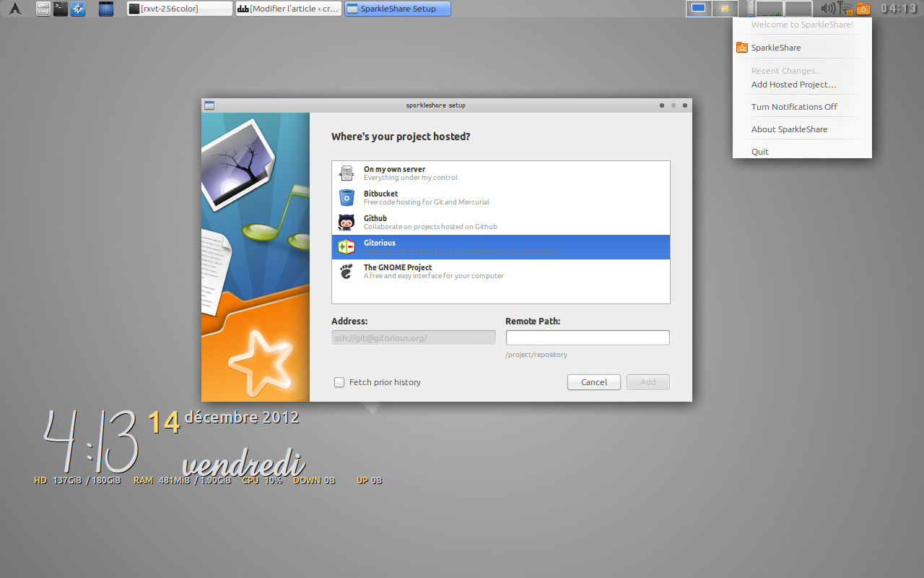The width and height of the screenshot is (924, 578).
Task: Click the server icon beside On my own server
Action: point(346,173)
